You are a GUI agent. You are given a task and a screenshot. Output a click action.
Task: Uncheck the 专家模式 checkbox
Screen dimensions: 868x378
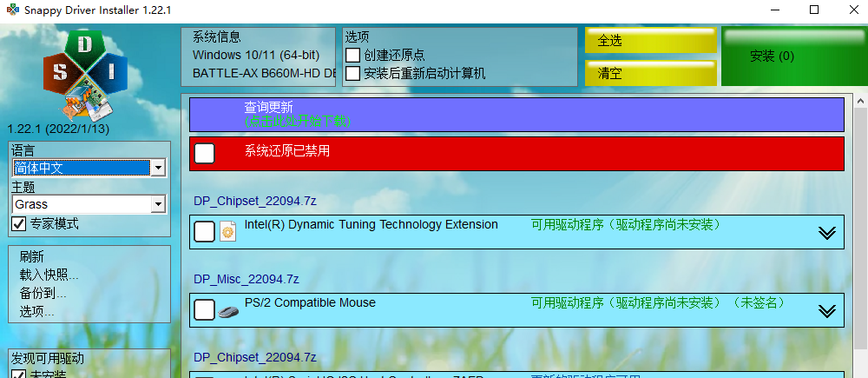[18, 224]
